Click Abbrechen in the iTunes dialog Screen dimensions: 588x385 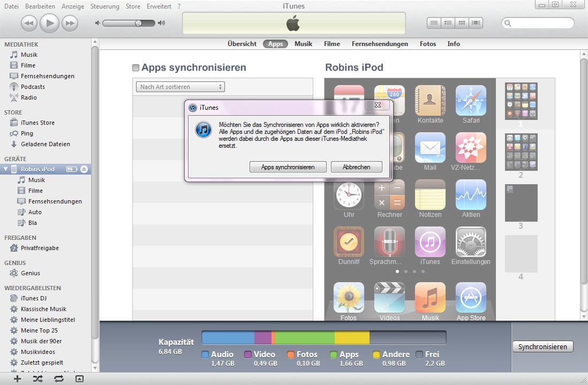coord(356,167)
